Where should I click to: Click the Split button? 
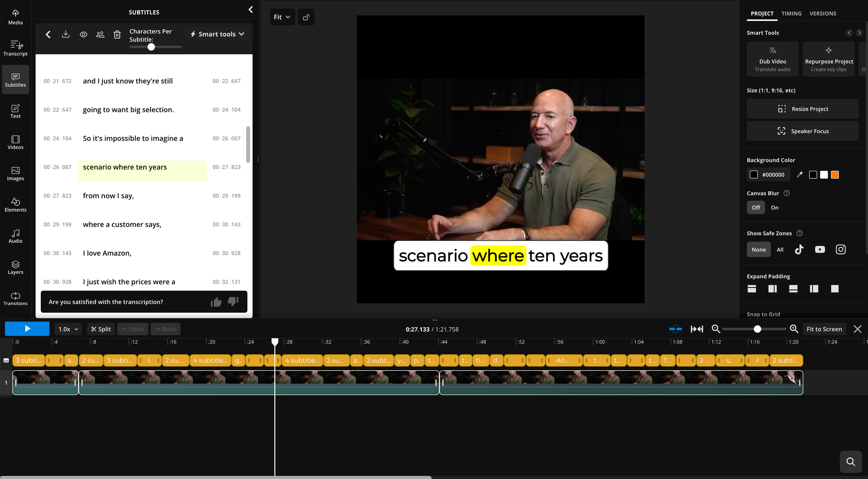pyautogui.click(x=101, y=329)
